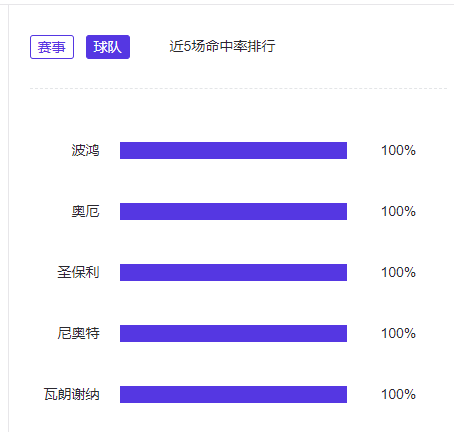Viewport: 454px width, 432px height.
Task: Click the 奥厄 team name
Action: [85, 211]
